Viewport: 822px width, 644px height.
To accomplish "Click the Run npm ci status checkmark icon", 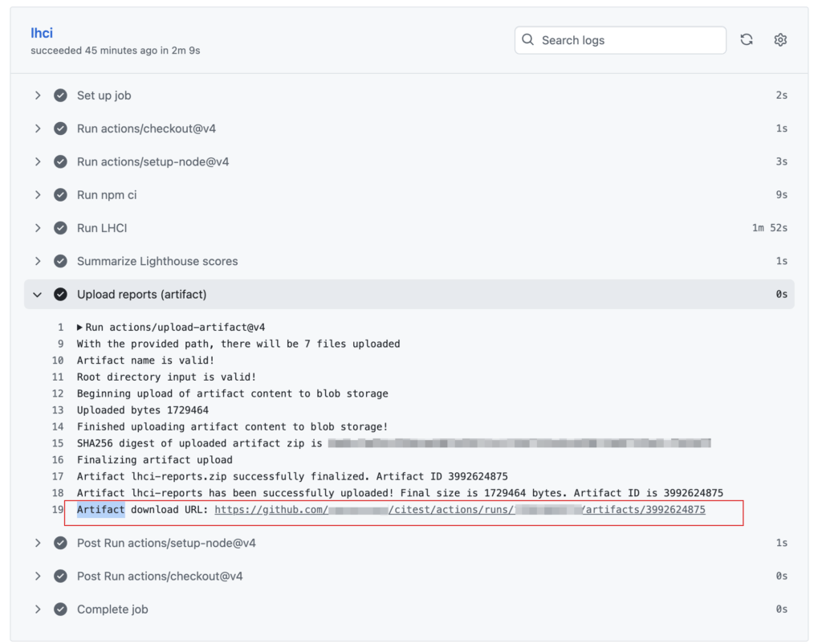I will click(60, 195).
